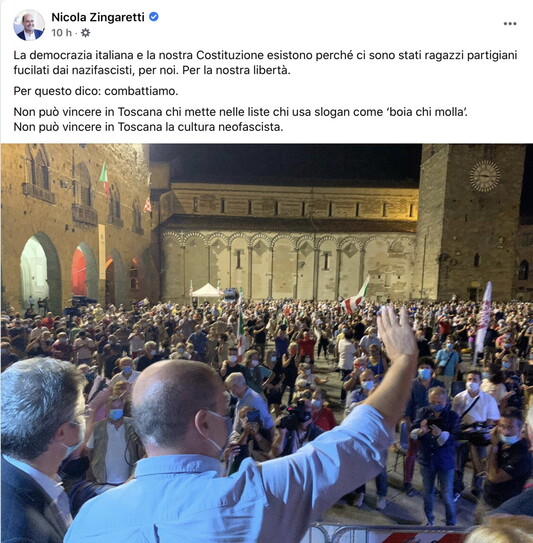Click the line "Per questo dico: combattiamo."

pos(96,91)
